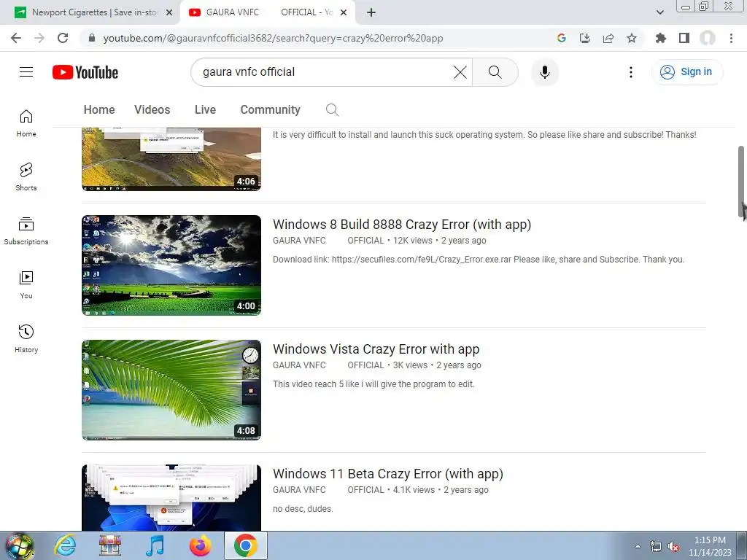View site info lock icon
Screen dimensions: 747x560
[x=92, y=38]
